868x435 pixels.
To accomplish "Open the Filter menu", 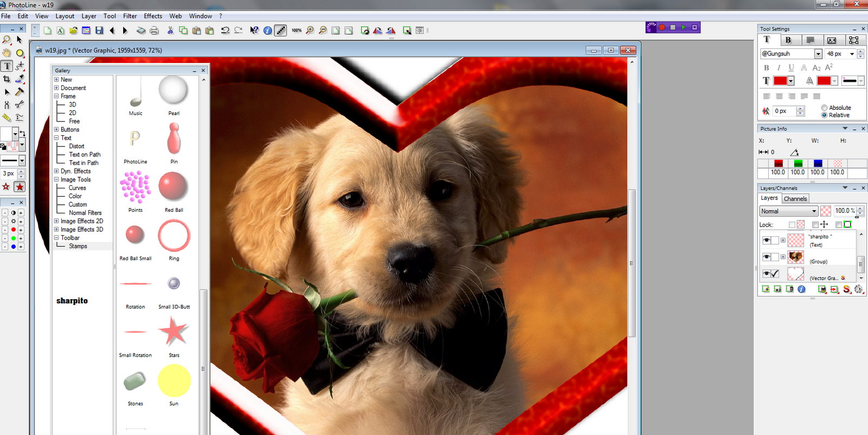I will click(130, 16).
